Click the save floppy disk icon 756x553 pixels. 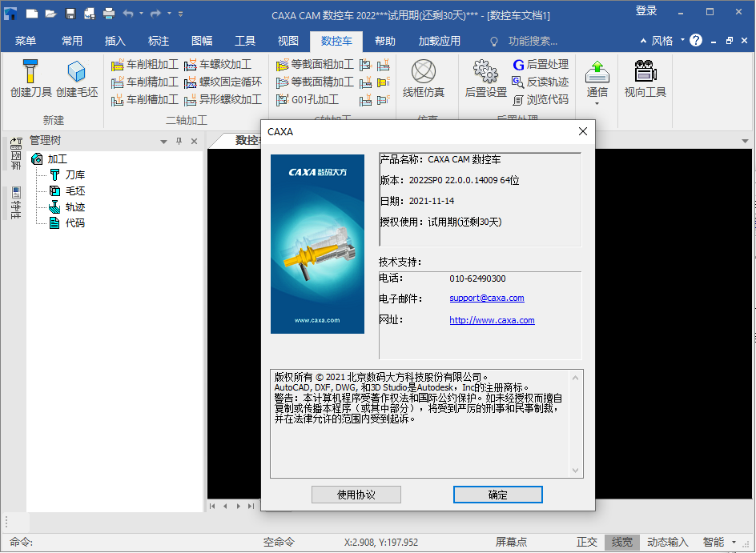pos(70,14)
